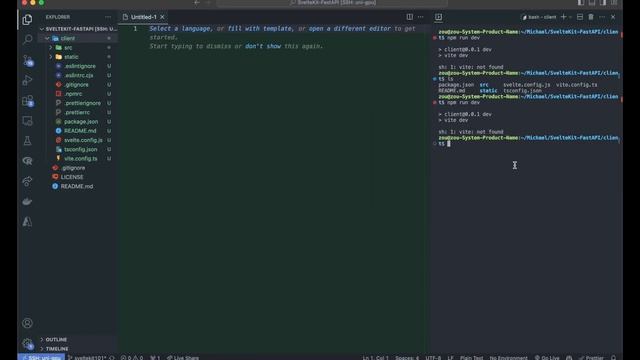Open the LICENSE file
640x360 pixels.
pos(72,177)
